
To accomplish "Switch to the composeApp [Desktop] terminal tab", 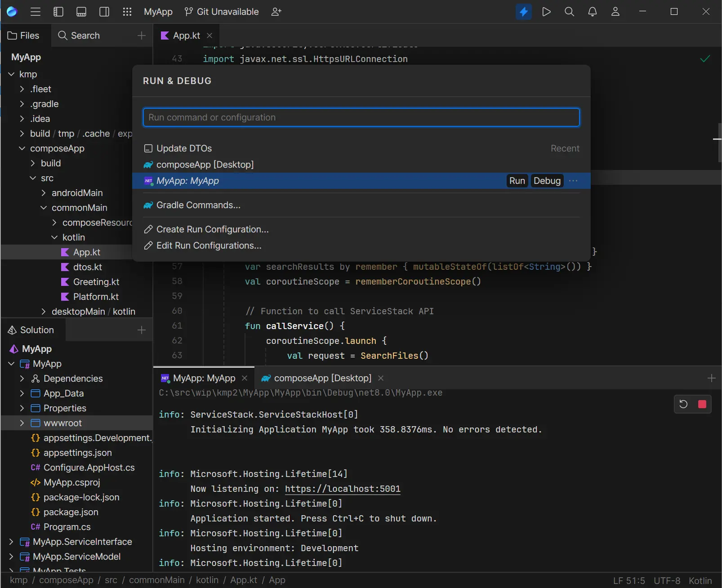I will coord(322,378).
